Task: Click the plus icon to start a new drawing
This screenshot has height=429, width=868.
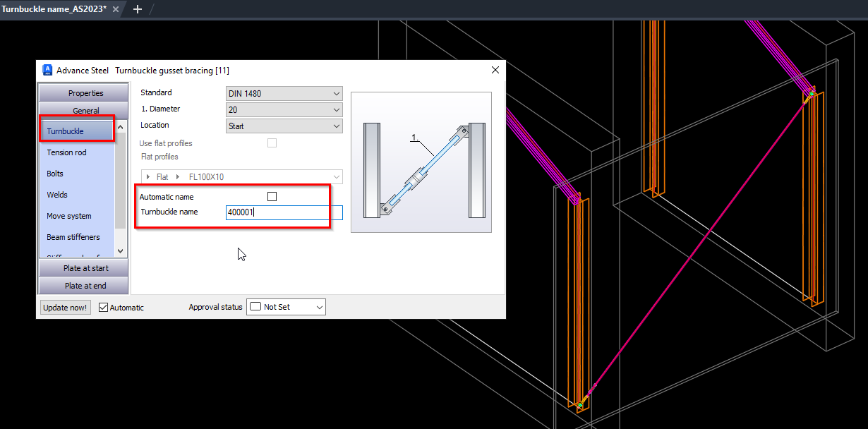Action: point(137,9)
